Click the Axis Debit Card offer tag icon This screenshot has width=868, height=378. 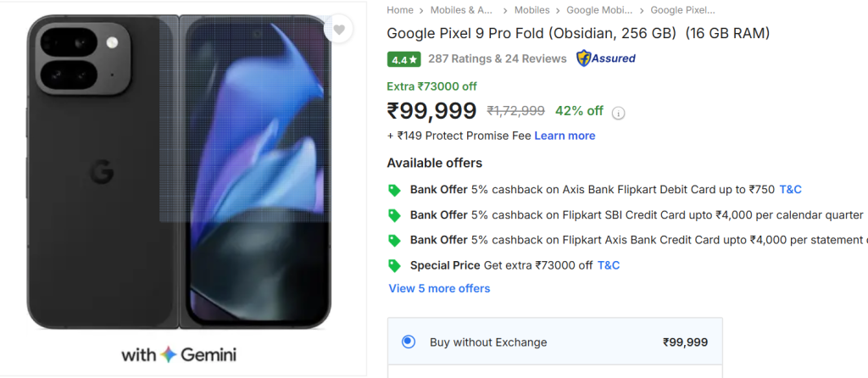coord(394,190)
